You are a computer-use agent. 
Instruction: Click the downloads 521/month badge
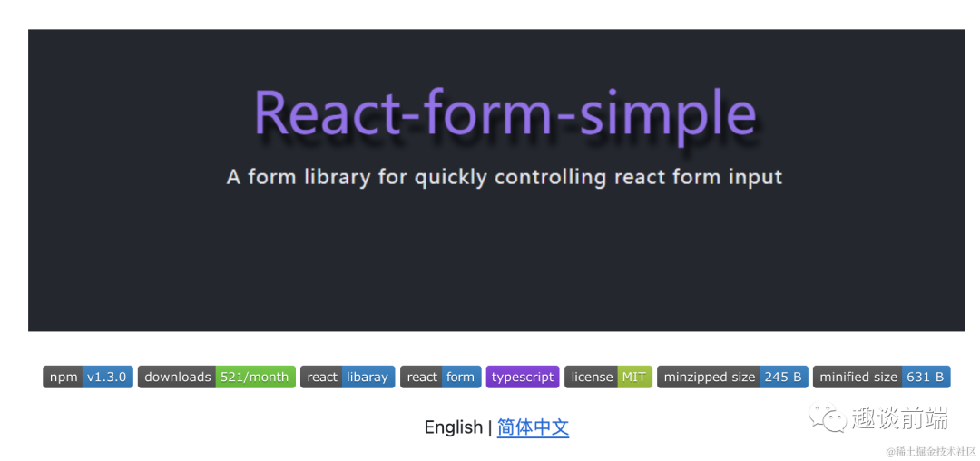[x=216, y=377]
